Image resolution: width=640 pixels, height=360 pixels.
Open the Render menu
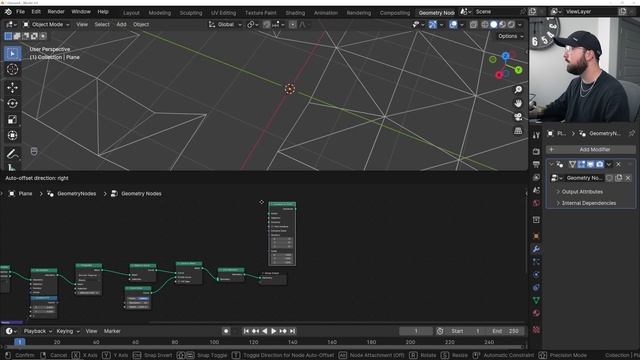[56, 12]
